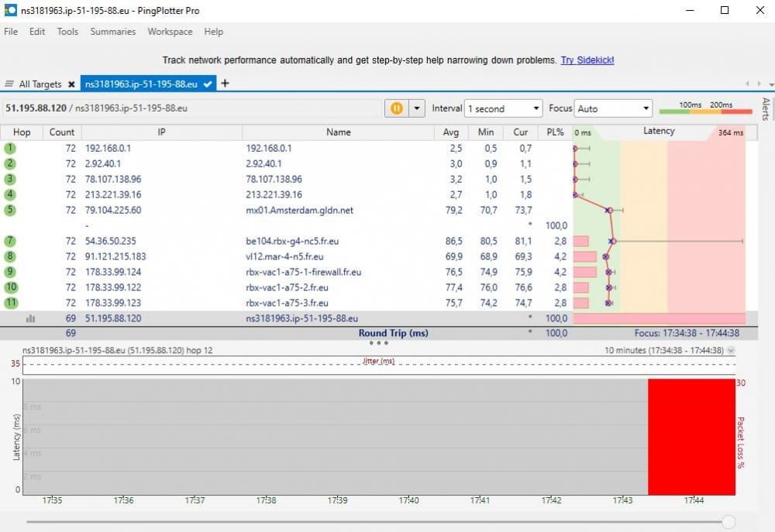The image size is (775, 532).
Task: Pause the trace with the orange button
Action: point(396,109)
